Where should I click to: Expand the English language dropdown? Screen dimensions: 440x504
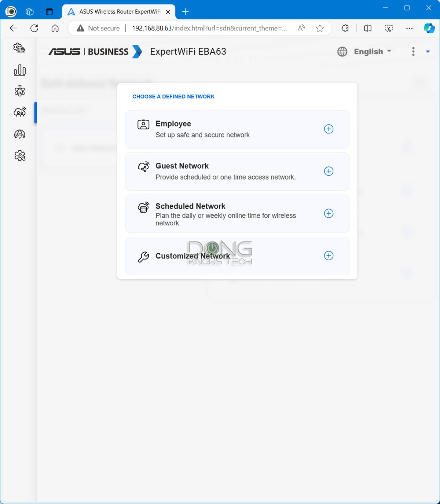tap(372, 52)
